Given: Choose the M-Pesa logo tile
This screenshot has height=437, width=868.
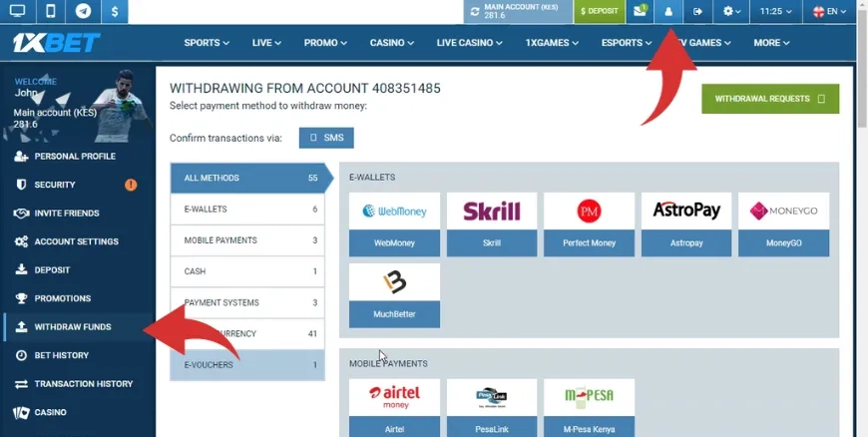Looking at the screenshot, I should (x=589, y=398).
